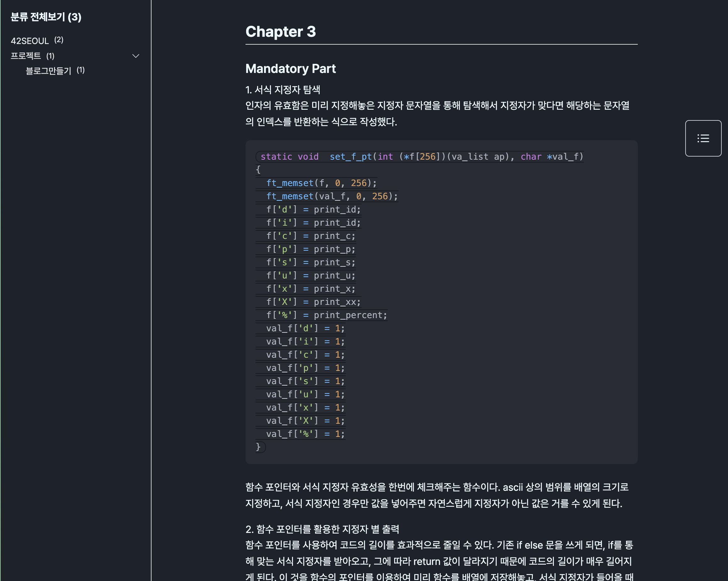This screenshot has height=581, width=728.
Task: Open the table of contents list icon
Action: point(703,138)
